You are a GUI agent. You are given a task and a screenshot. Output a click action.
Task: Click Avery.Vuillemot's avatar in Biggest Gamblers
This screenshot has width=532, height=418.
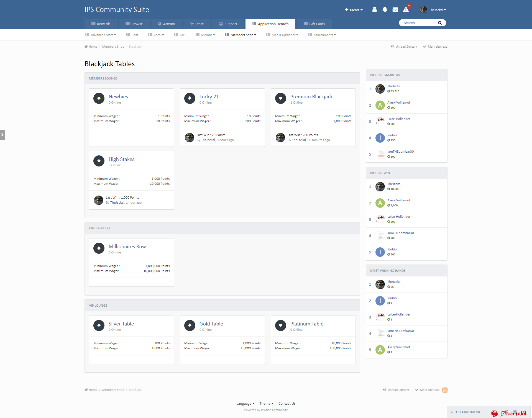click(x=380, y=105)
